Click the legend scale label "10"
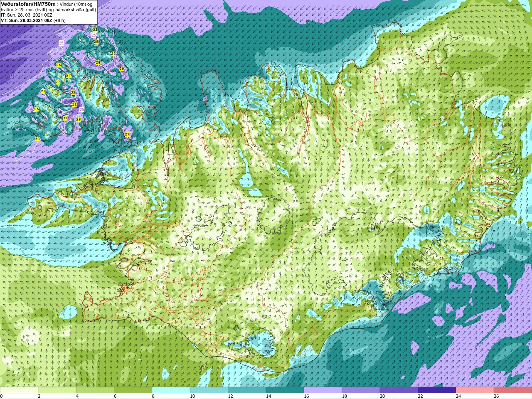This screenshot has width=532, height=399. [192, 396]
